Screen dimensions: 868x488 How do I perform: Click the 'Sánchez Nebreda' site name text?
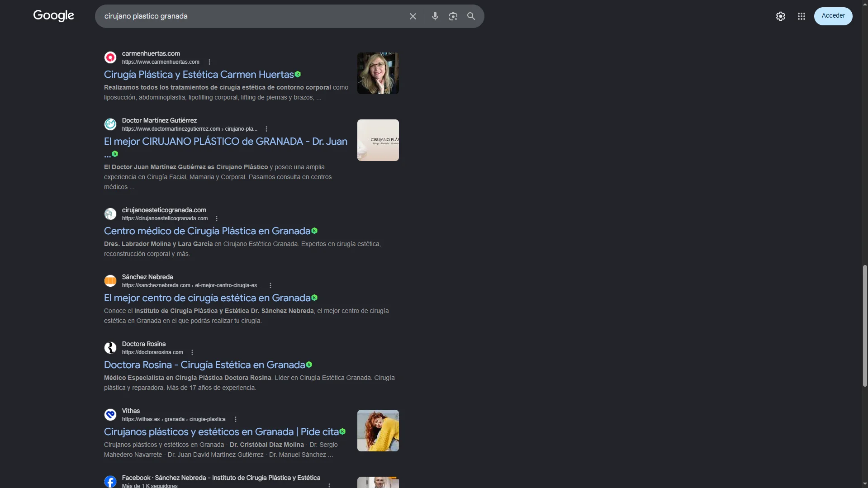click(147, 277)
